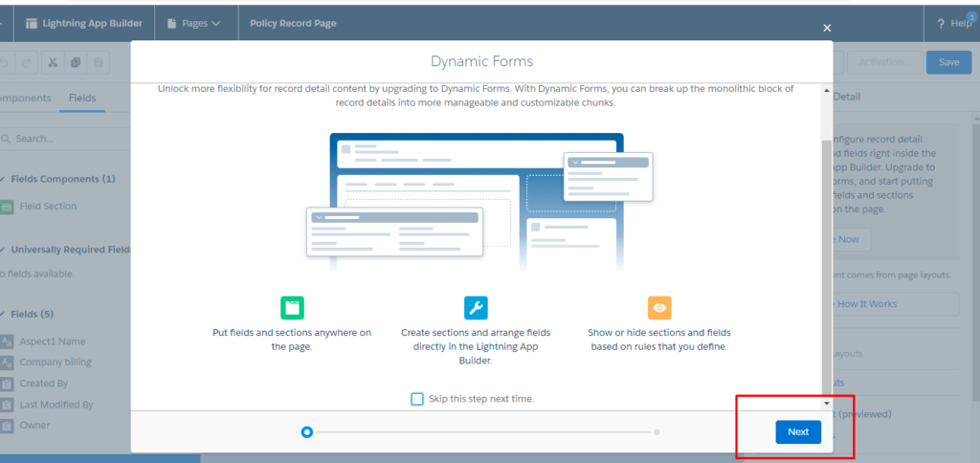Click the Help notification badge
980x463 pixels.
(x=971, y=17)
